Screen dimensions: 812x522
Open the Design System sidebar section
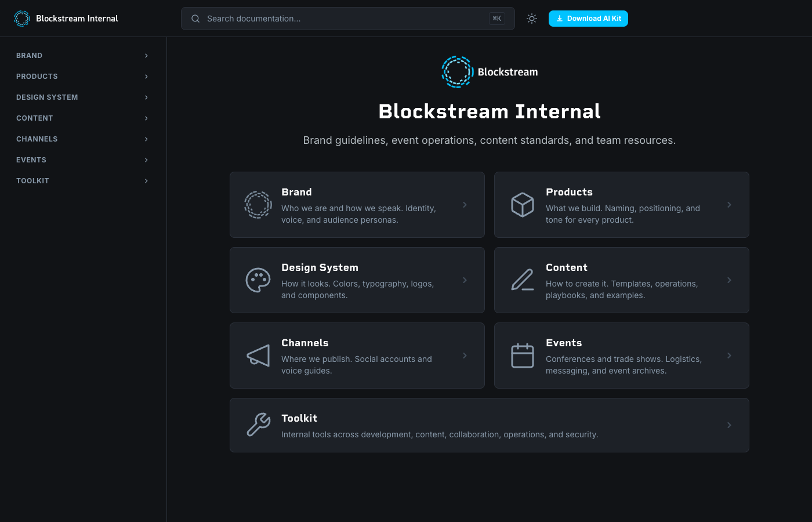tap(83, 97)
